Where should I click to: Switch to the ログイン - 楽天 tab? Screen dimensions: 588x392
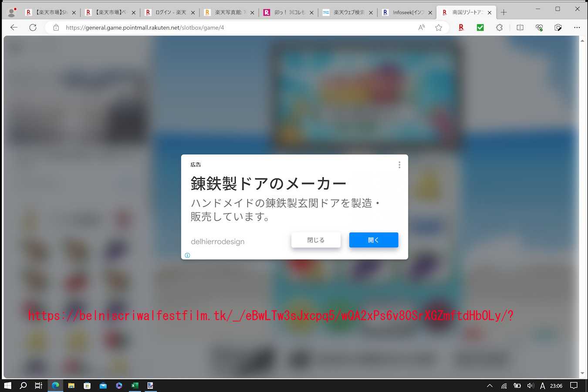pyautogui.click(x=170, y=13)
